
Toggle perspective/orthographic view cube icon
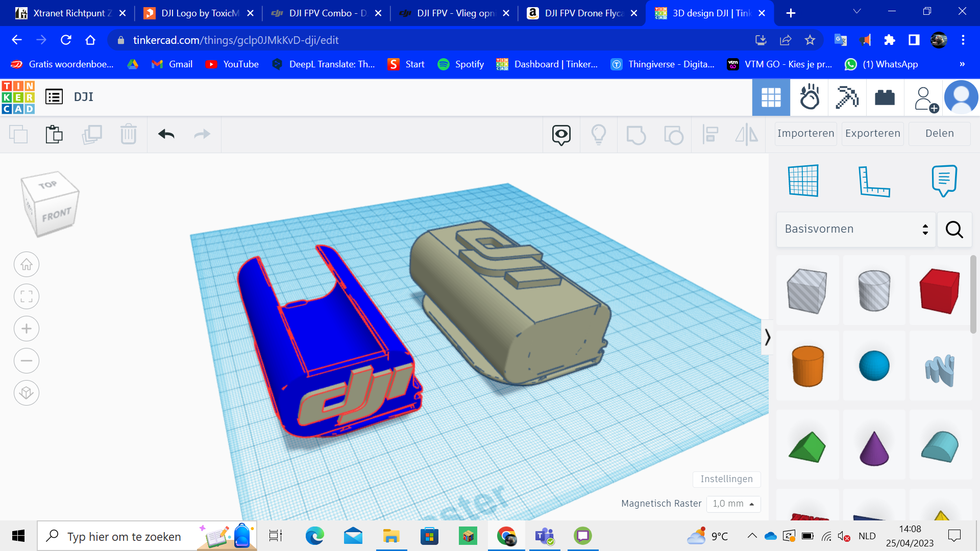click(27, 393)
